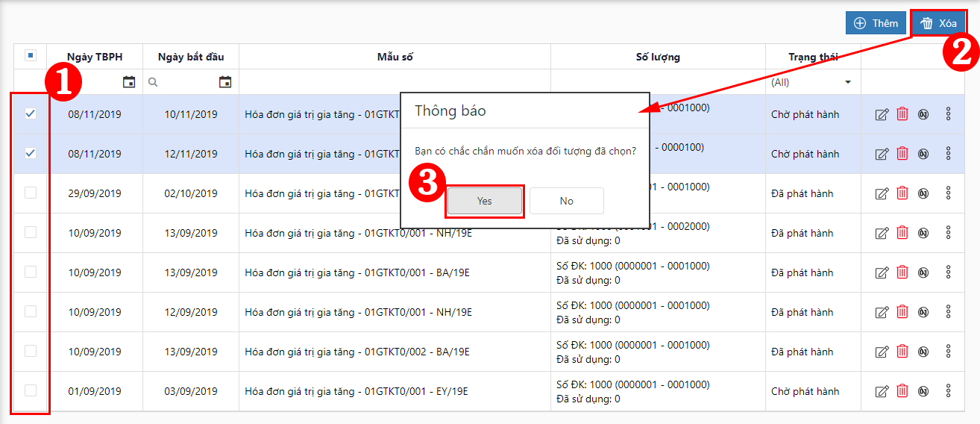The width and height of the screenshot is (980, 424).
Task: Click the Mẫu số filter input field
Action: point(395,82)
